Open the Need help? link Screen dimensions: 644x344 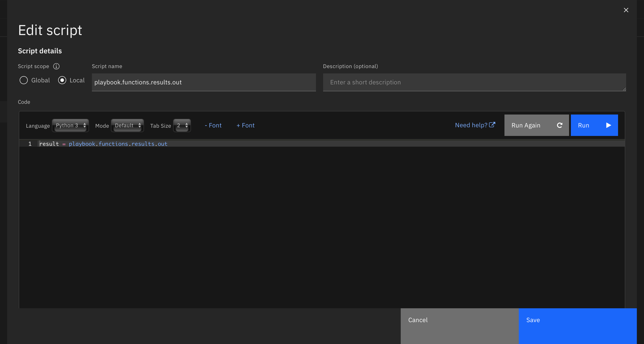pos(471,125)
